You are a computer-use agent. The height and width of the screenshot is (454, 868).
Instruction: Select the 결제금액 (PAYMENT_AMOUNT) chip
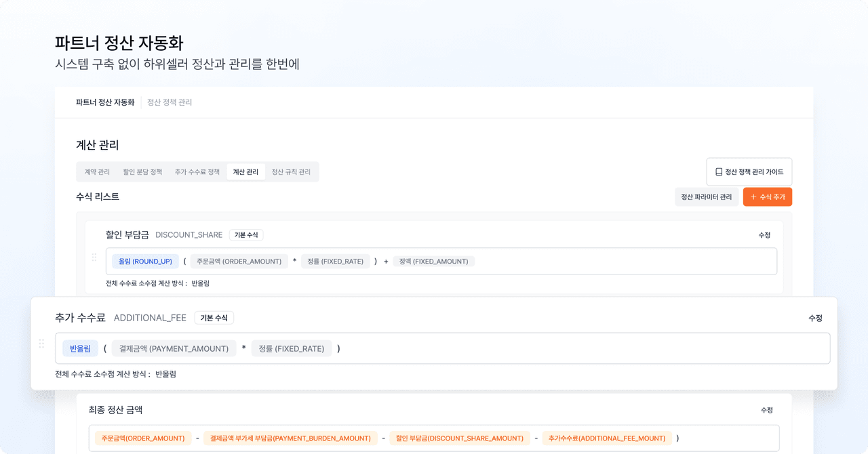[174, 348]
